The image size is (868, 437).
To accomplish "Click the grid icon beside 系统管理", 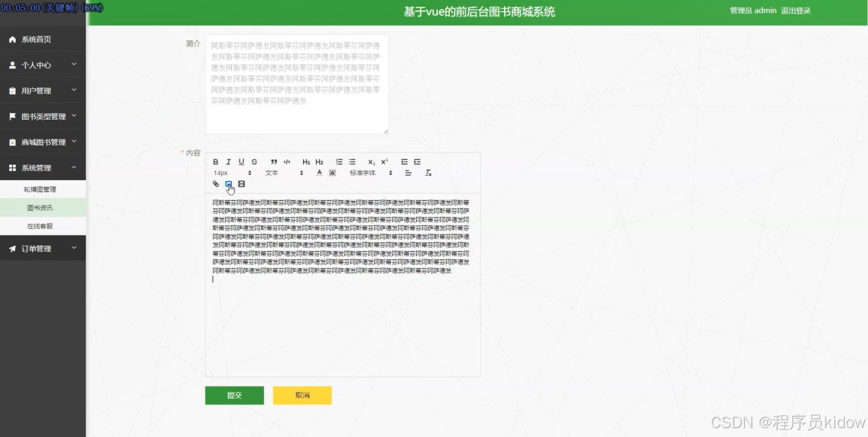I will (12, 168).
